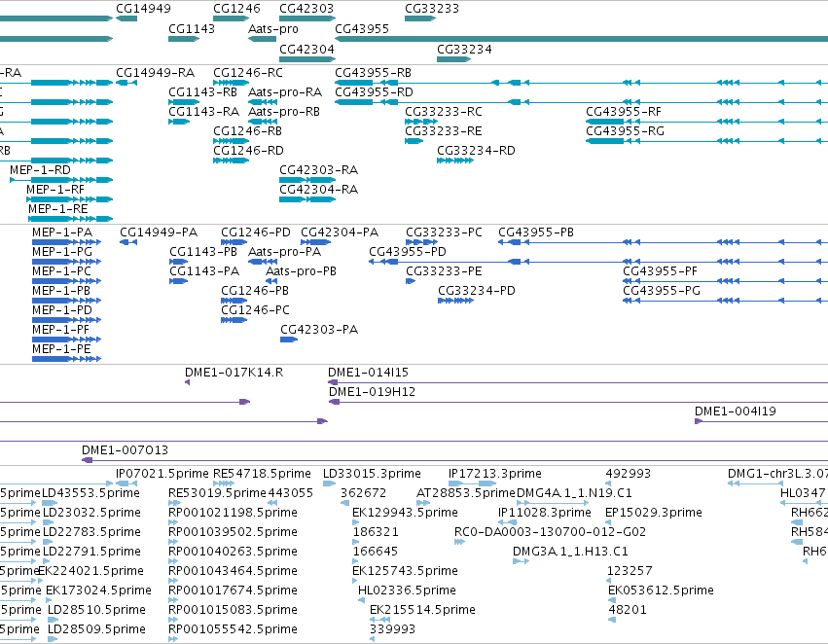Image resolution: width=828 pixels, height=644 pixels.
Task: Select EST RP001055542.5prime
Action: [233, 629]
